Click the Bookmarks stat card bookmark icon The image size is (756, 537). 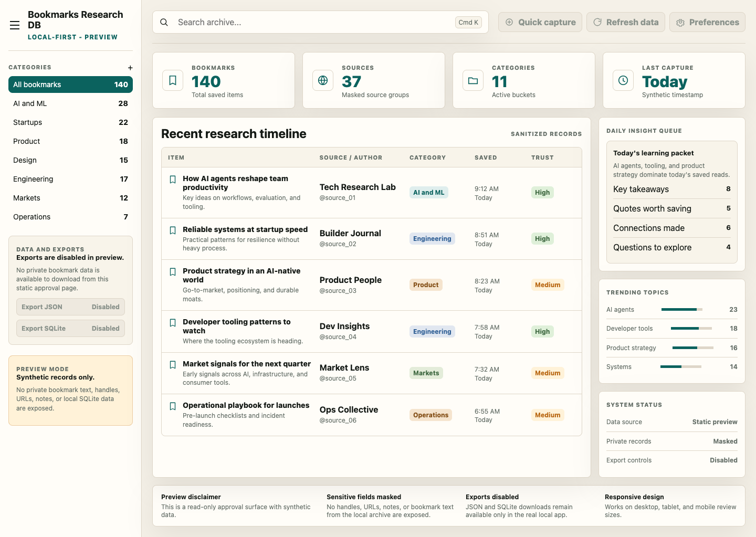(x=173, y=80)
